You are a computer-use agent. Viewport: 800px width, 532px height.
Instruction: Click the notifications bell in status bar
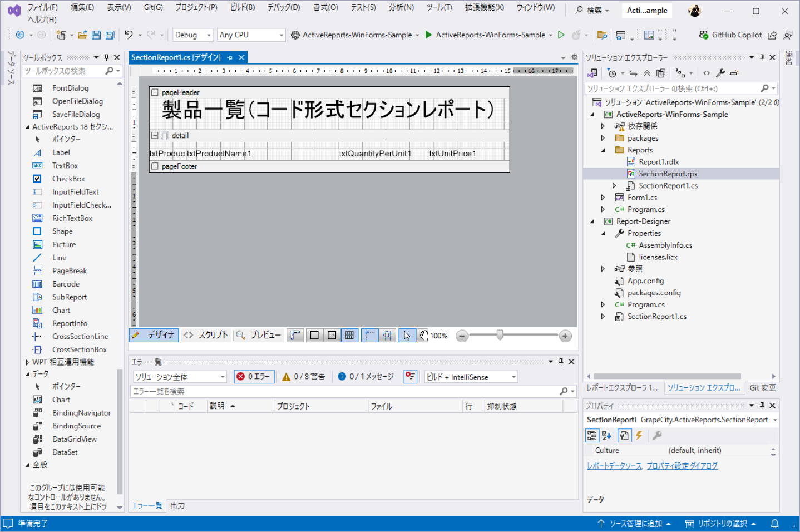tap(774, 524)
